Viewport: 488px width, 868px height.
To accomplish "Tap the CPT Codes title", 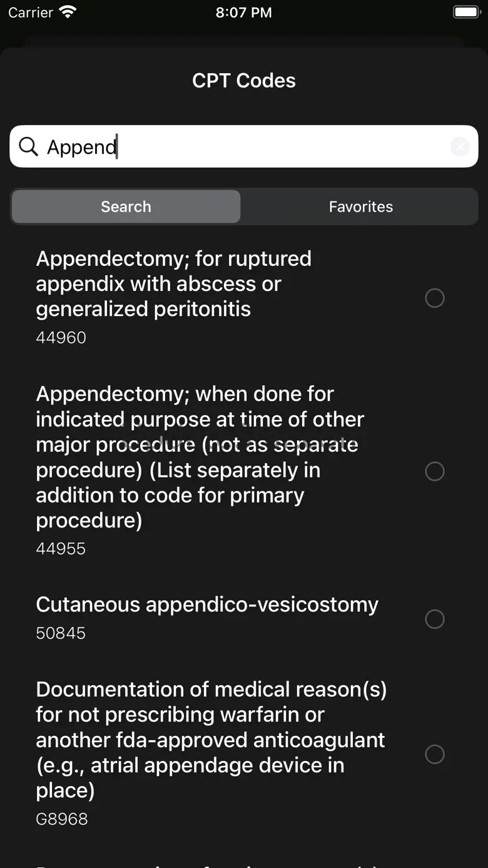I will (244, 81).
